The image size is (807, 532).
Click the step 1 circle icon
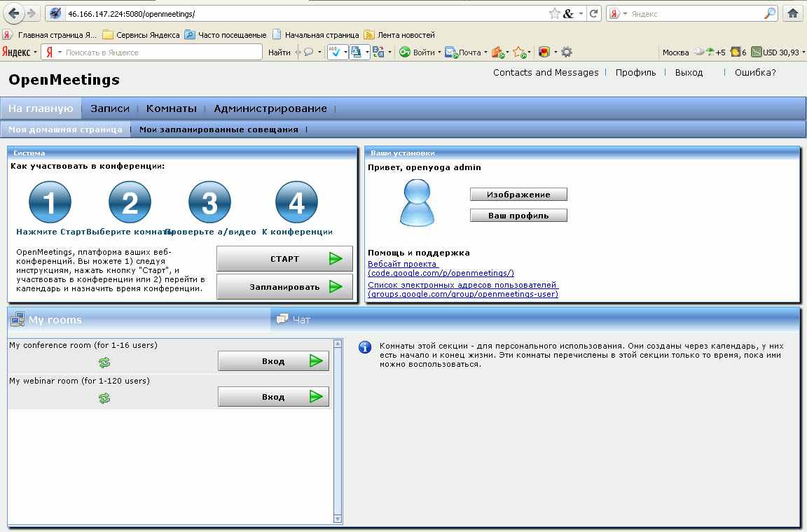50,203
